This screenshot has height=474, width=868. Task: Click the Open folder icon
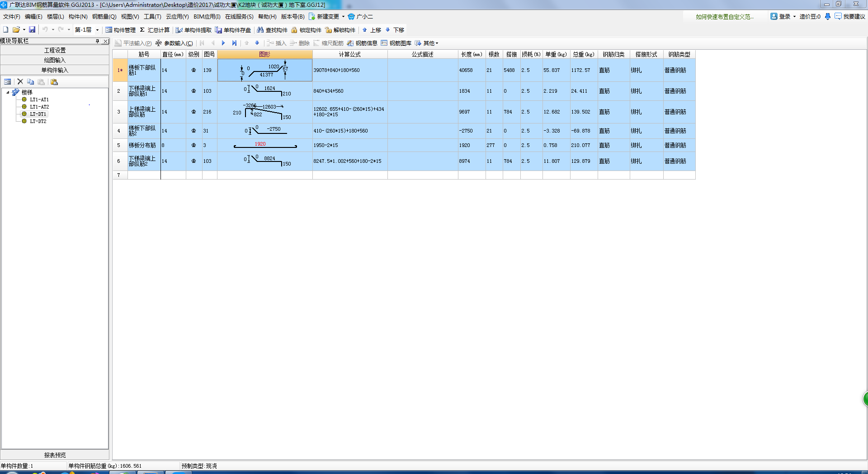click(16, 30)
